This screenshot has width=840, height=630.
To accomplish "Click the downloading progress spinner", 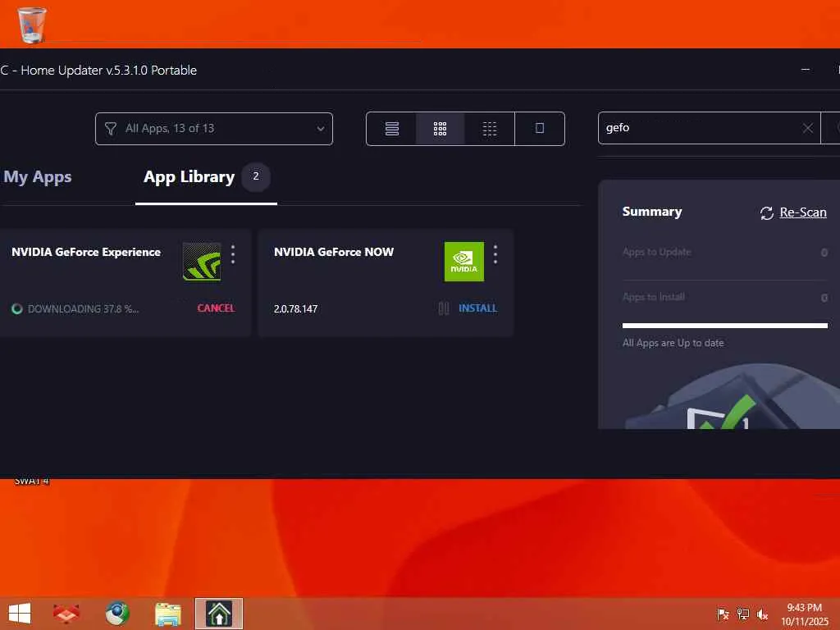I will point(17,308).
